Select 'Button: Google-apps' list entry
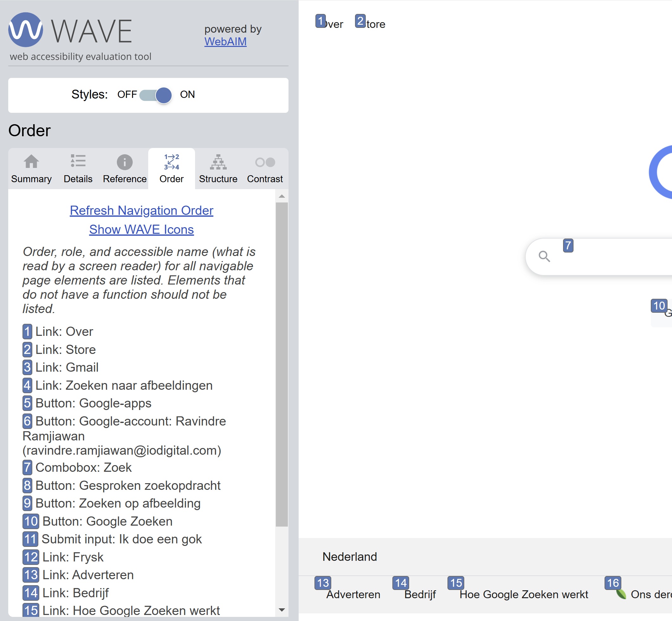The image size is (672, 621). tap(87, 404)
